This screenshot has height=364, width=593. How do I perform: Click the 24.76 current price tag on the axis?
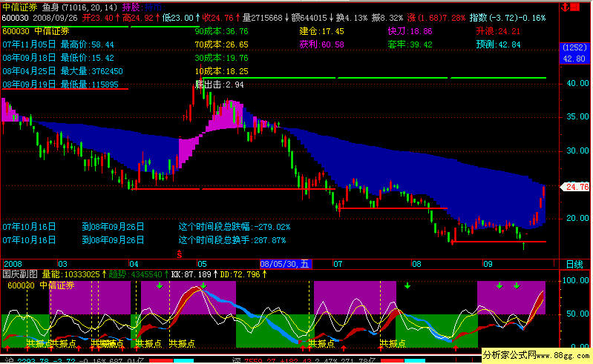click(575, 187)
